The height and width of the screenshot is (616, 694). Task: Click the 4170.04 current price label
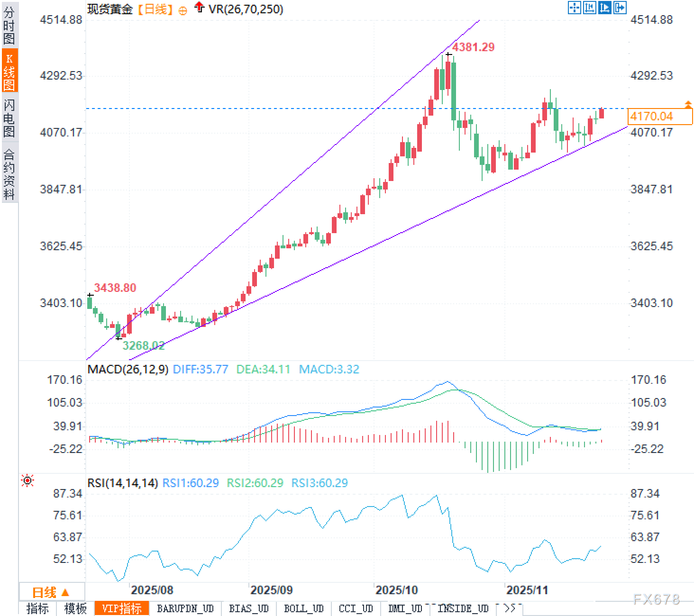(x=659, y=116)
